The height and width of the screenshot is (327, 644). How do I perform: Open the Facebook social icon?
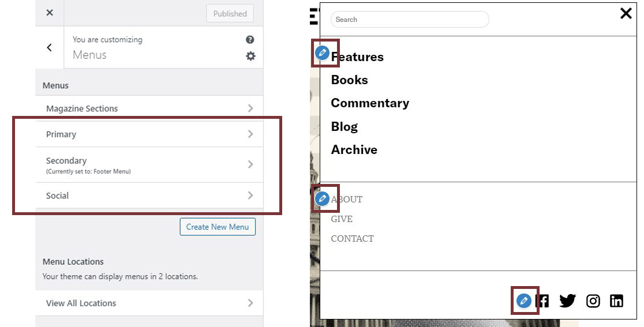[542, 300]
